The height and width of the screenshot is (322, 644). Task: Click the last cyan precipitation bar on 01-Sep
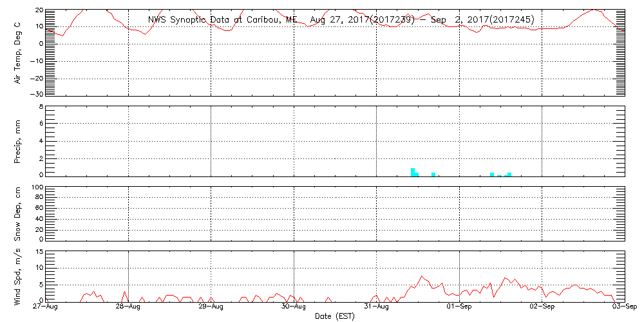509,174
